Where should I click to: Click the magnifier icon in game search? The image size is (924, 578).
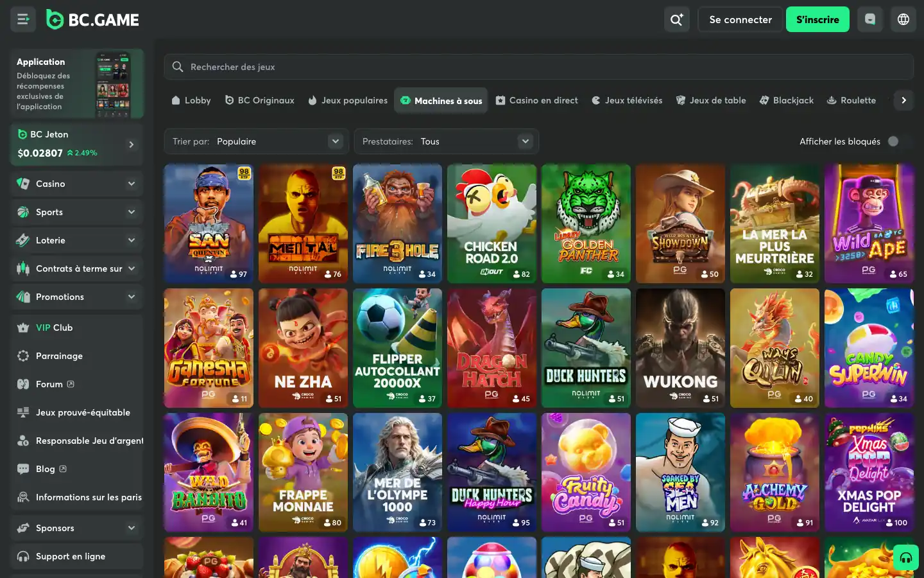[x=178, y=67]
